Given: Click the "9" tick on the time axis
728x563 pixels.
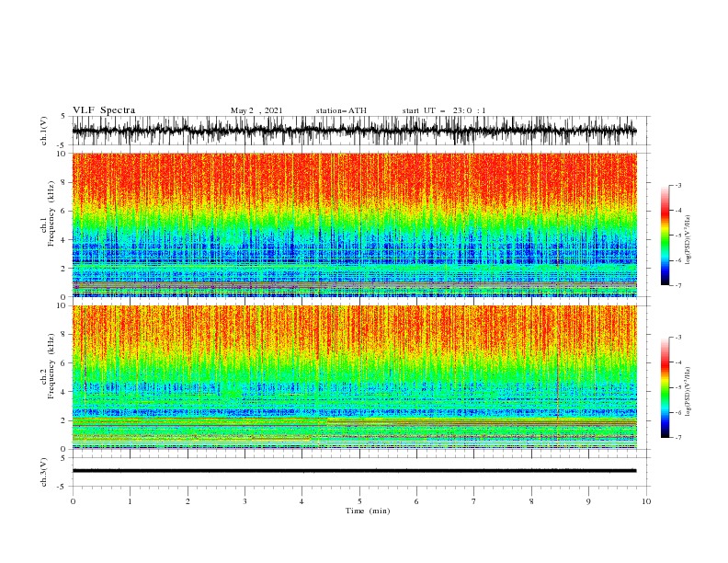Looking at the screenshot, I should point(588,501).
